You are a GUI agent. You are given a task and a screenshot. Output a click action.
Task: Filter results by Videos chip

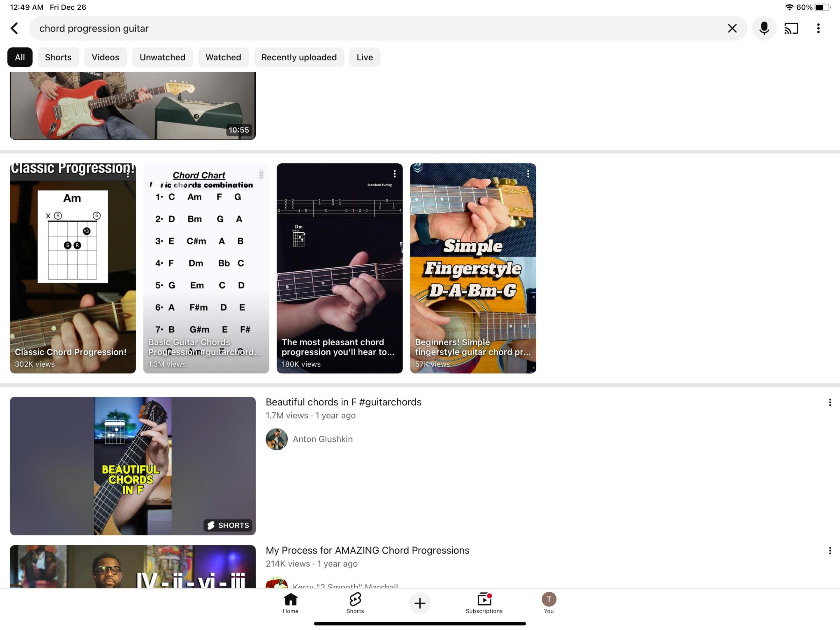tap(106, 57)
